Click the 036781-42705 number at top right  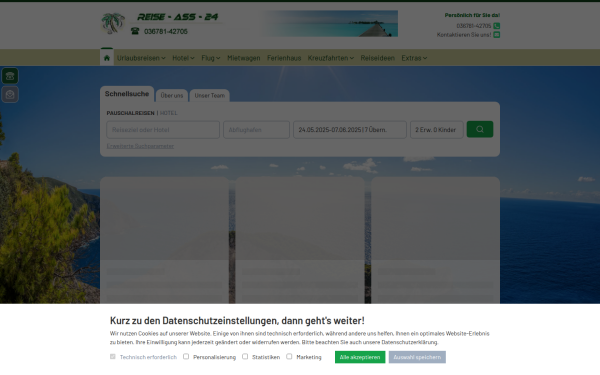[473, 26]
